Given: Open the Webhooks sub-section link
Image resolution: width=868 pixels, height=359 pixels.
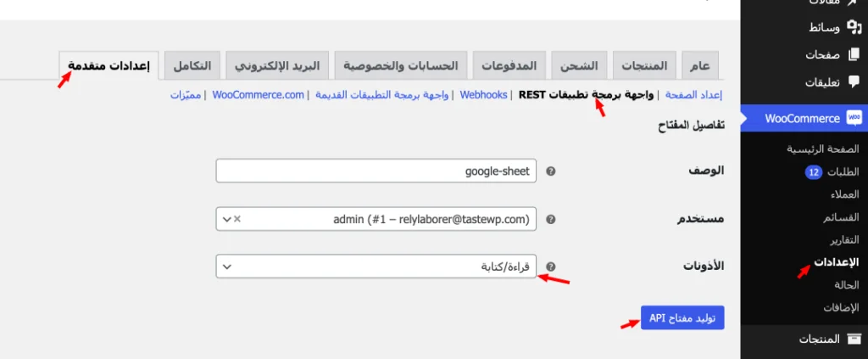Looking at the screenshot, I should 483,94.
